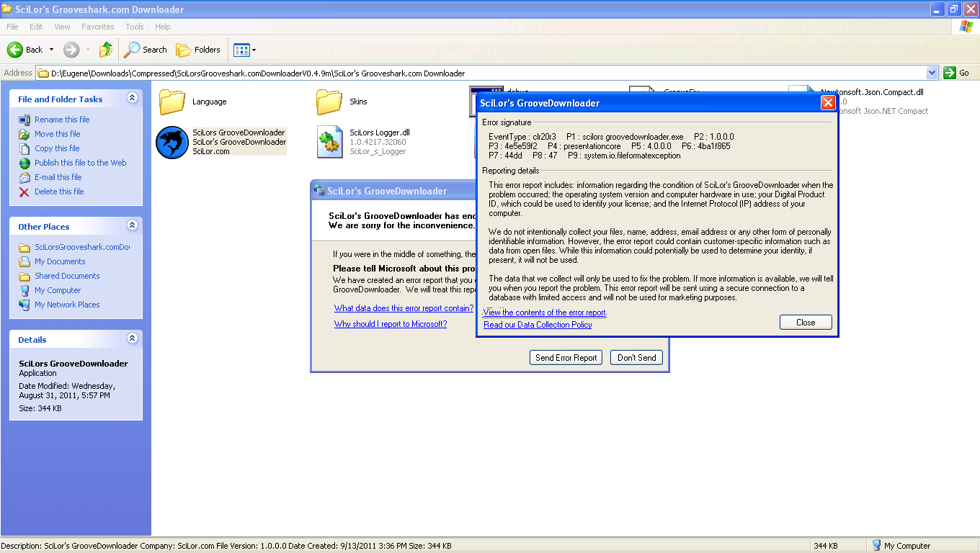The width and height of the screenshot is (980, 553).
Task: Open My Documents in Other Places
Action: tap(60, 261)
